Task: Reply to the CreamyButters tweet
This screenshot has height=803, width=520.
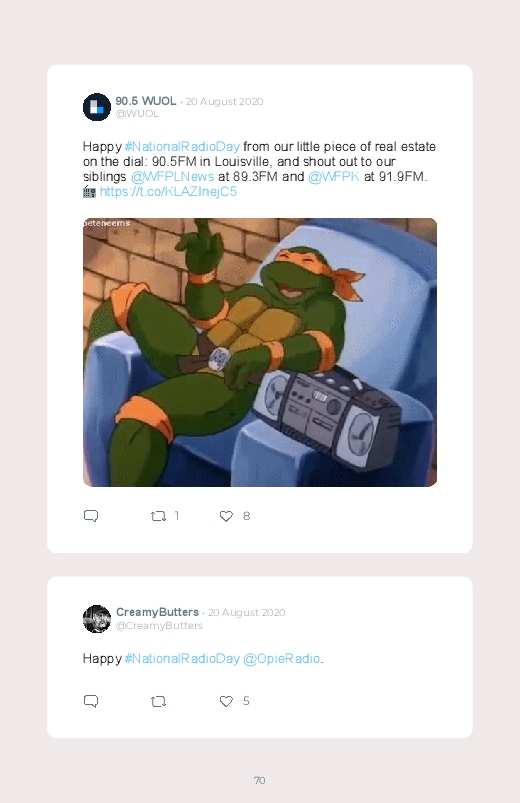Action: click(91, 701)
